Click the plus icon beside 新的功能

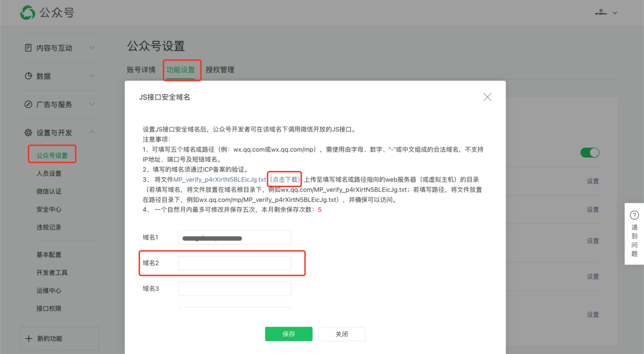pyautogui.click(x=29, y=338)
